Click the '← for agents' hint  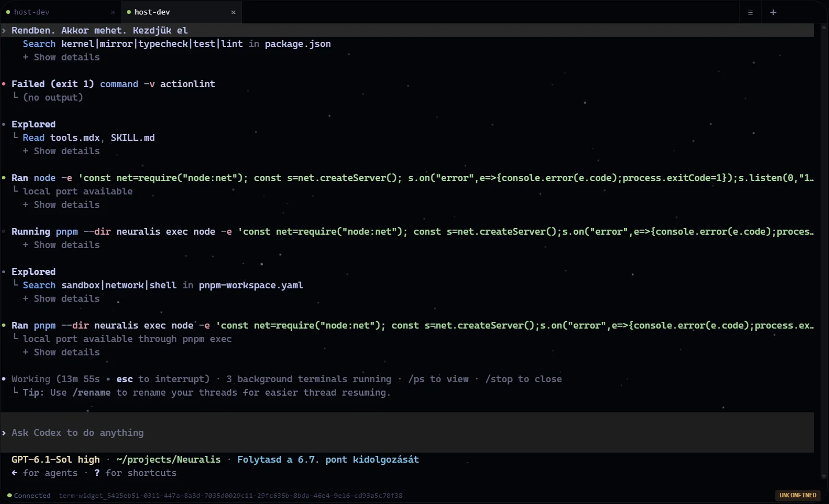tap(44, 473)
